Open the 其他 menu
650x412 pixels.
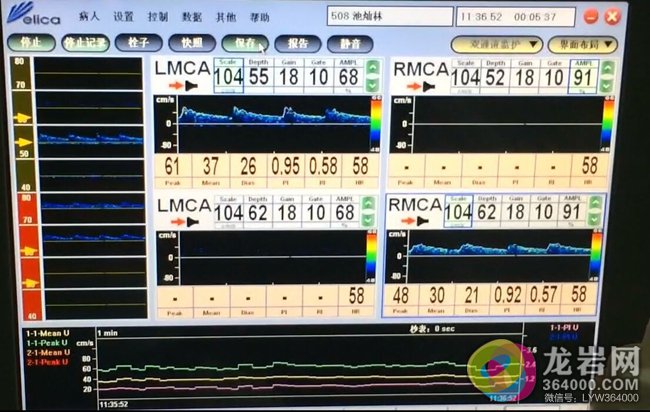pyautogui.click(x=226, y=17)
